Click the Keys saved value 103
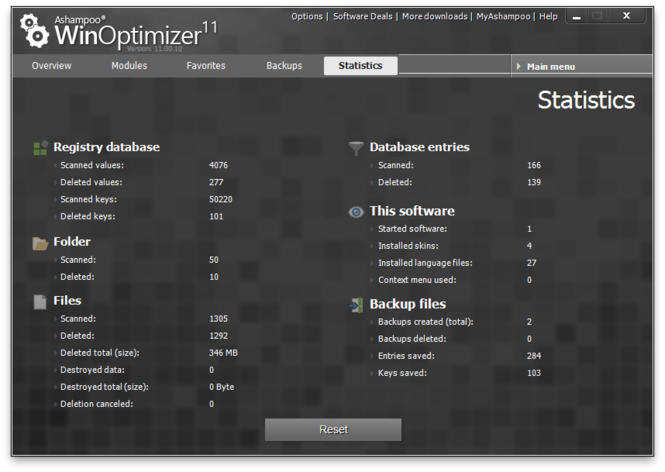 click(534, 373)
